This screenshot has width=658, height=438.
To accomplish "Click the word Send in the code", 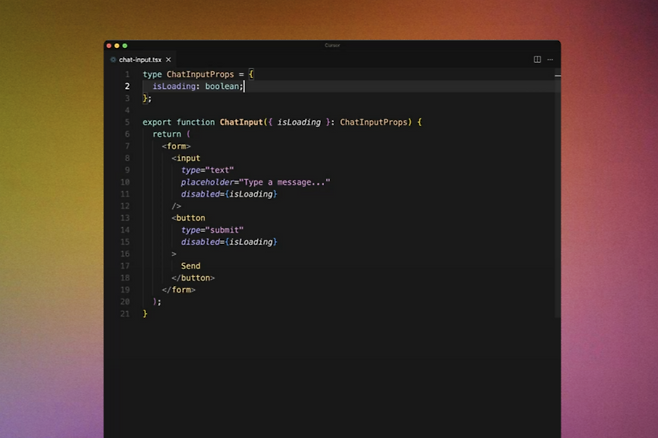I will (190, 266).
